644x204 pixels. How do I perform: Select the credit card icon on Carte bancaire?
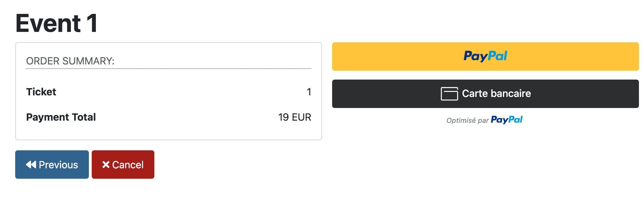coord(449,93)
